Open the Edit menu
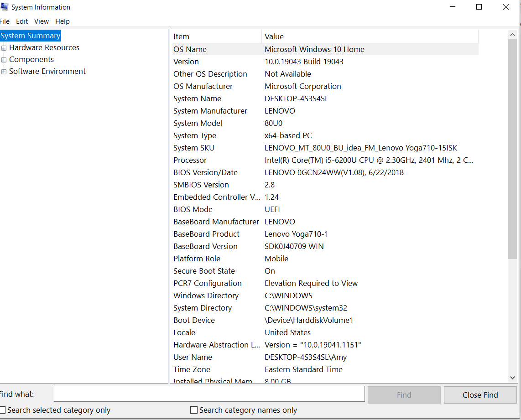 click(22, 21)
